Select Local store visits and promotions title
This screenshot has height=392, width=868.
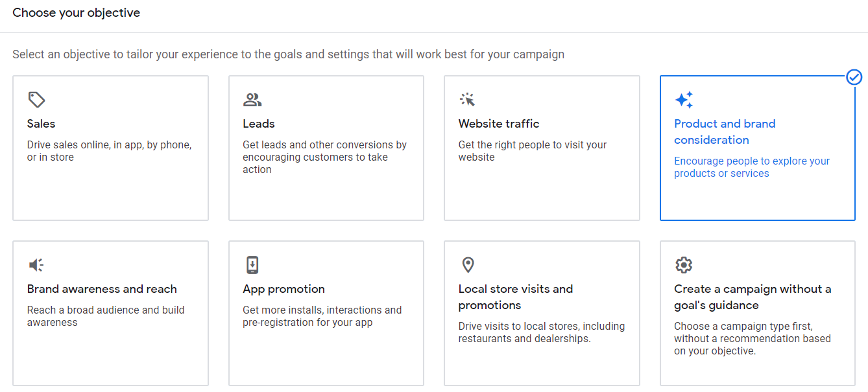click(x=515, y=297)
